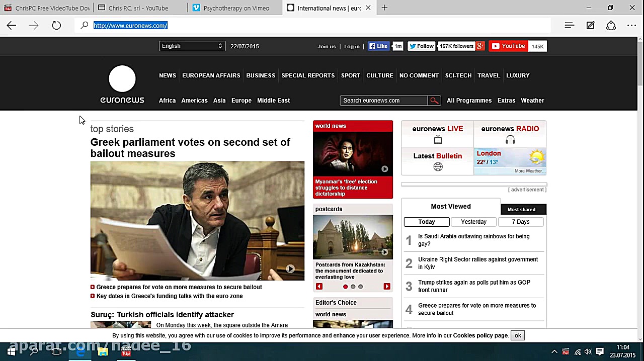Open the CULTURE menu

[380, 75]
